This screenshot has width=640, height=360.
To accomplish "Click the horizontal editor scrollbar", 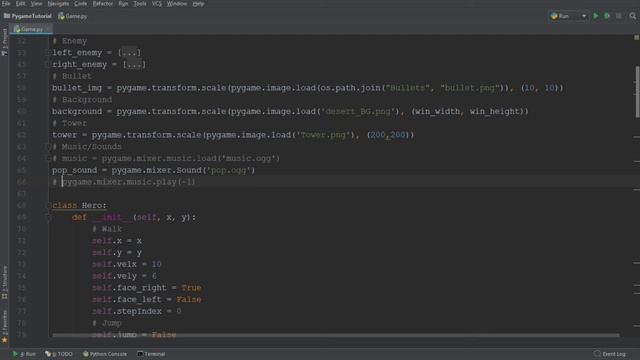I will coord(336,336).
